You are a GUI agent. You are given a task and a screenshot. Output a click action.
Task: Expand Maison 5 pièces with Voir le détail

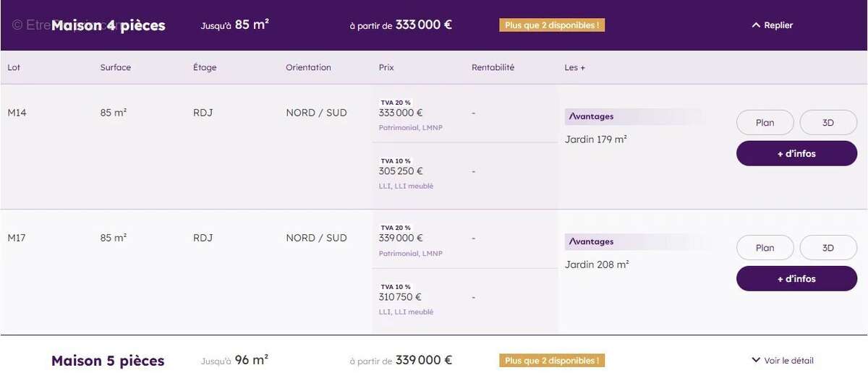(x=783, y=361)
